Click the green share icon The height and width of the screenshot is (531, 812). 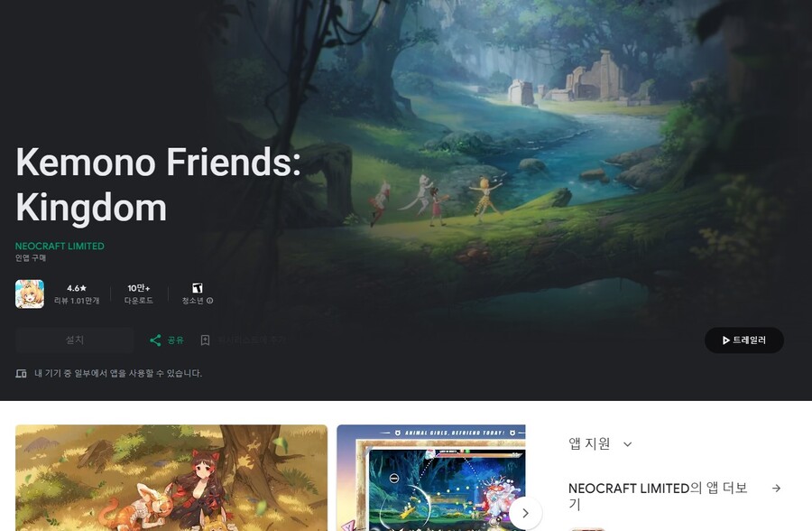click(155, 340)
